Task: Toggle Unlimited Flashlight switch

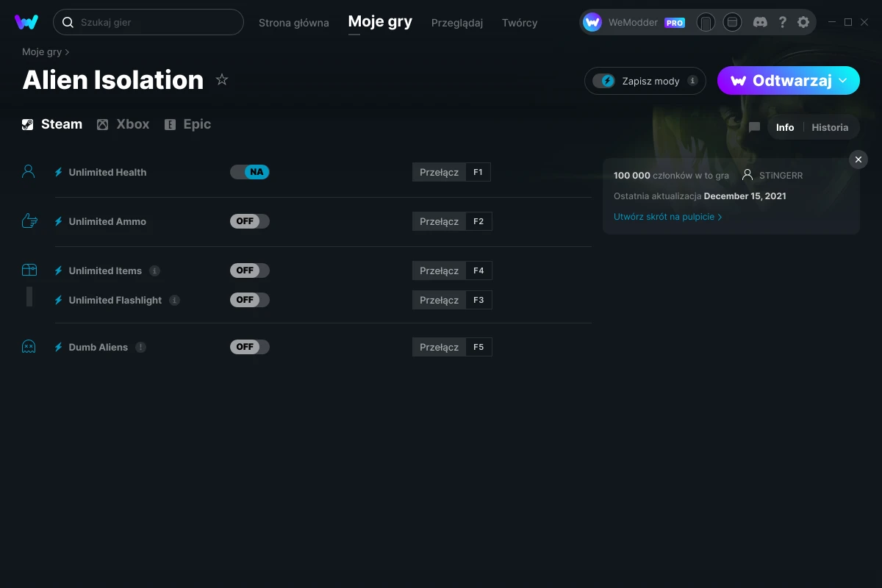Action: click(250, 300)
